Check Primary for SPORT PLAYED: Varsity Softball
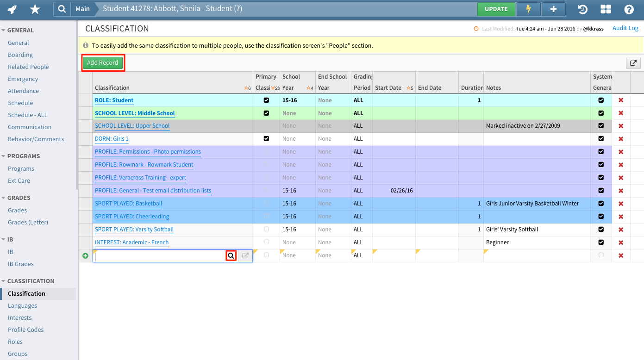 (266, 229)
